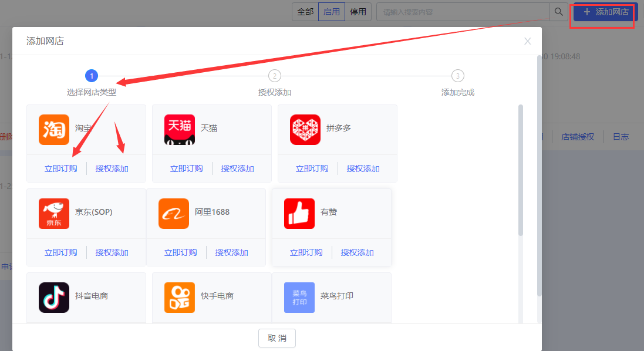
Task: Click step 3 circle 添加完成
Action: (x=458, y=76)
